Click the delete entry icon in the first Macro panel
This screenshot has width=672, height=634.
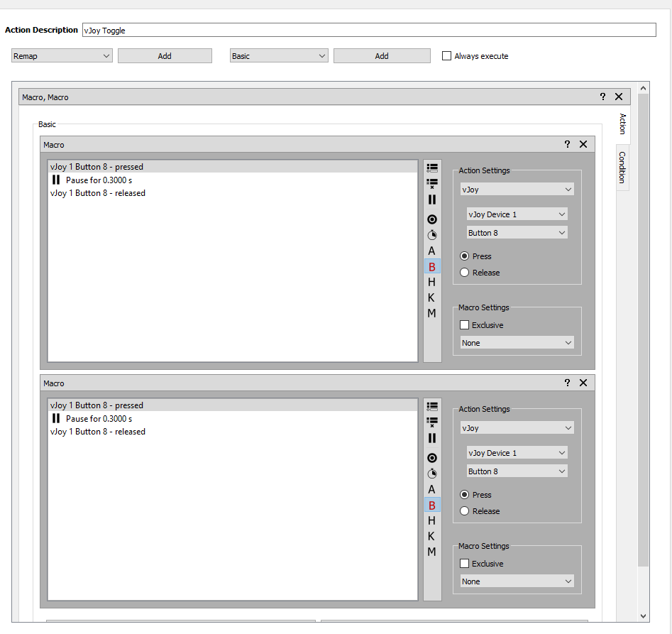point(432,184)
